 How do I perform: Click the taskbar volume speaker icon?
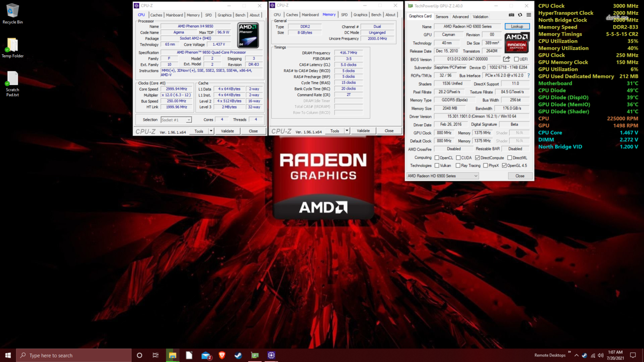[601, 355]
